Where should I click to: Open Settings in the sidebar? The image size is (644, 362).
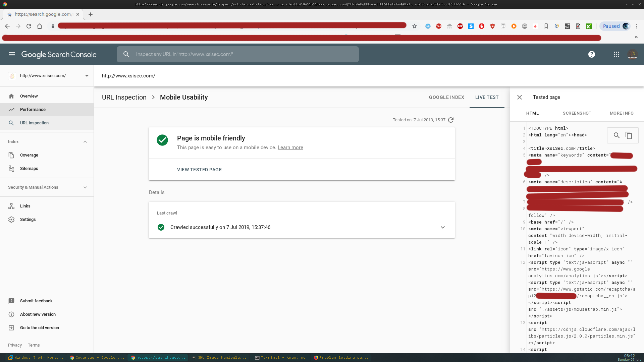[x=47, y=220]
